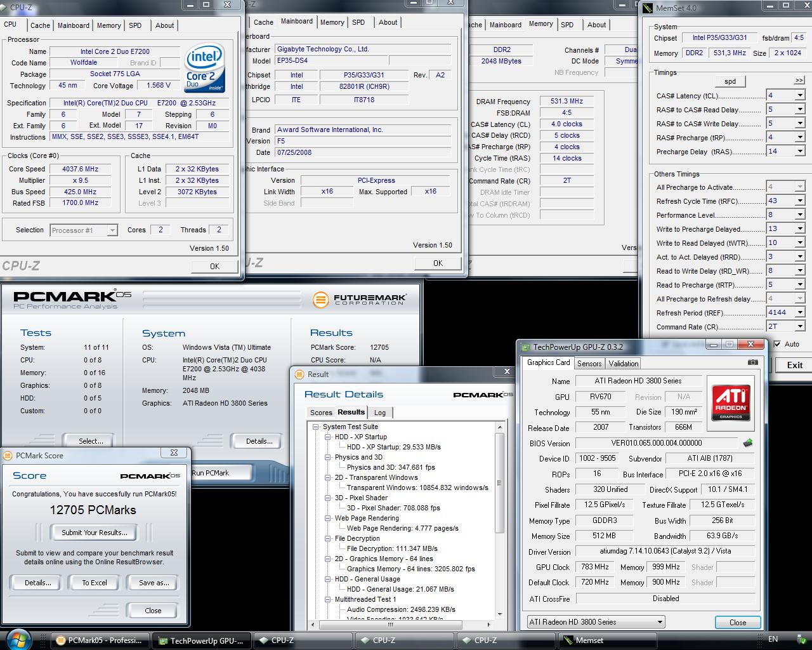
Task: Collapse the System Test Suite tree node
Action: tap(315, 427)
